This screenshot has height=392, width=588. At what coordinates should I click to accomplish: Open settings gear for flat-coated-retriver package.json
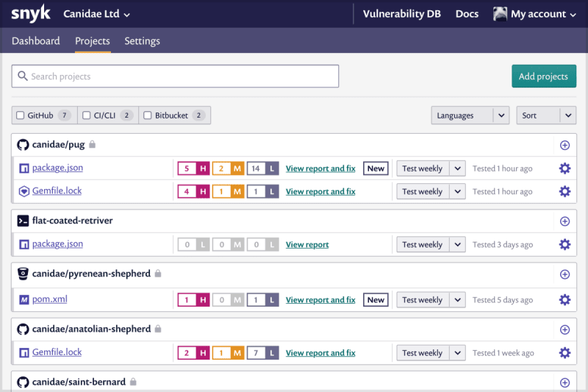pos(564,245)
